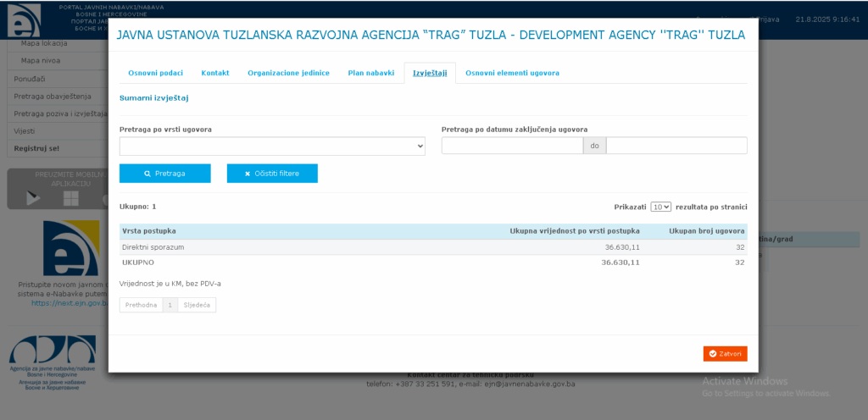Image resolution: width=868 pixels, height=420 pixels.
Task: Click the Google Play store icon
Action: [x=33, y=198]
